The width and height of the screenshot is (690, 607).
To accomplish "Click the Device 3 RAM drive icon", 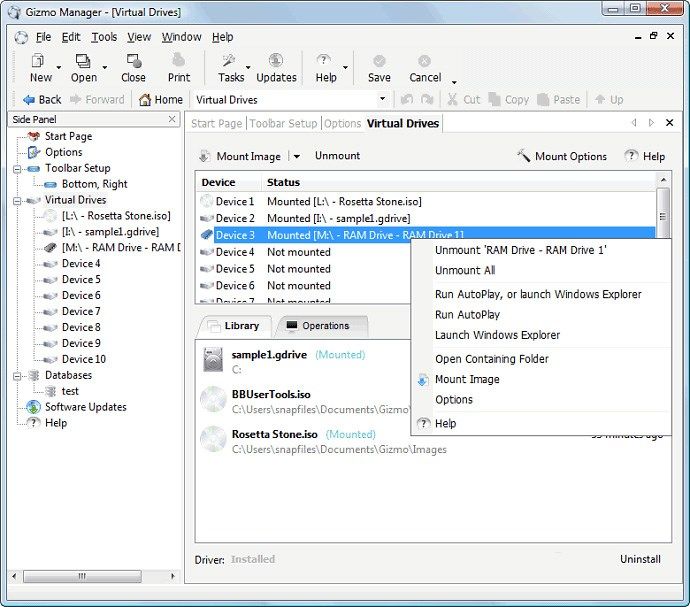I will click(206, 235).
